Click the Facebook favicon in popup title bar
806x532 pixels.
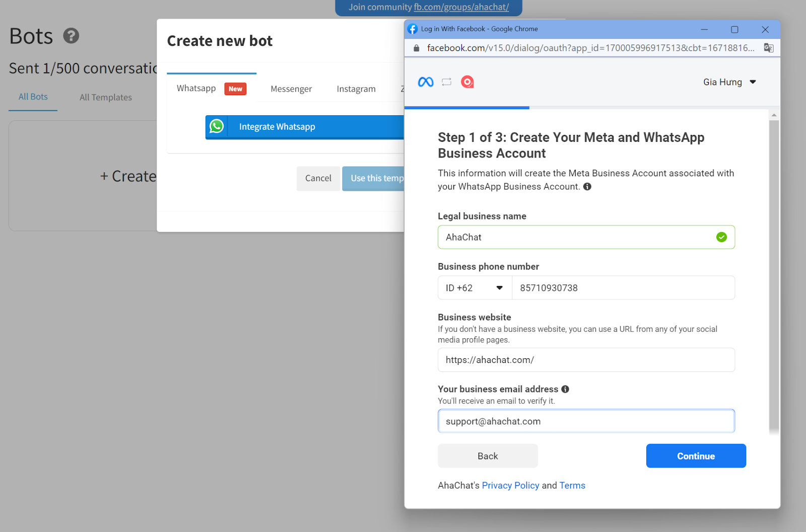413,29
